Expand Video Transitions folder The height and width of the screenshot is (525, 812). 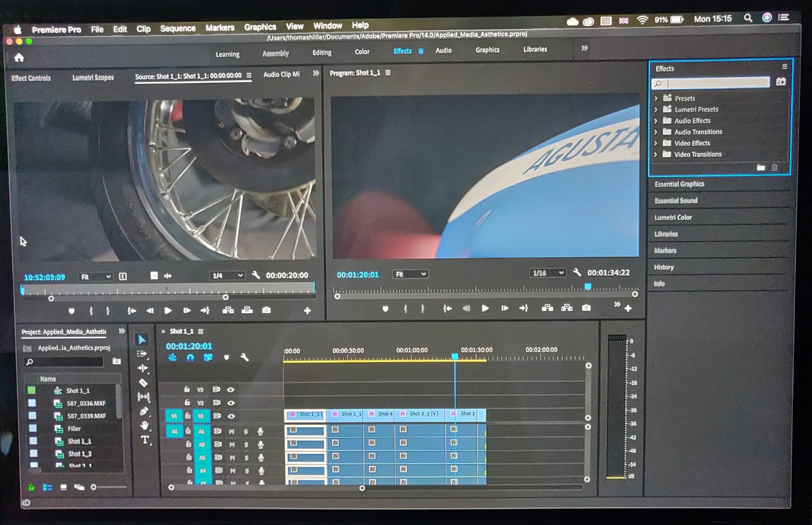point(656,154)
